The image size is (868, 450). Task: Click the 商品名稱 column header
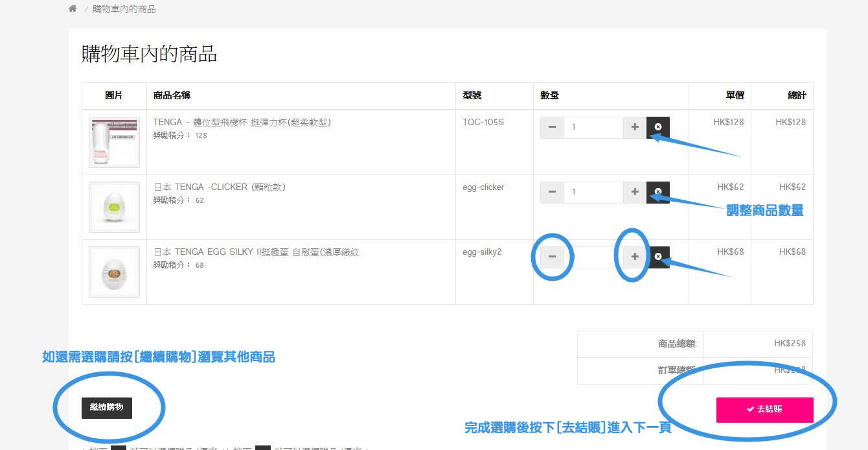(172, 95)
